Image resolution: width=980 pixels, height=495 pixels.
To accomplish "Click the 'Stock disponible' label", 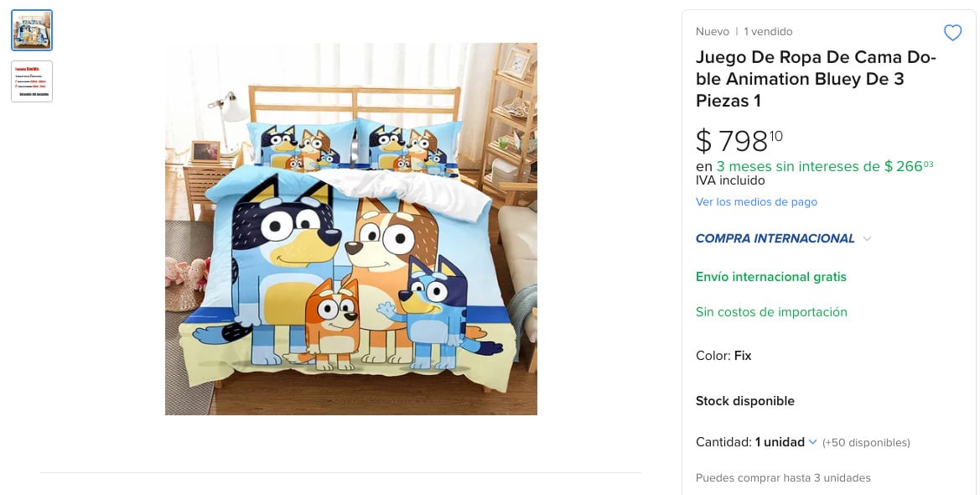I will [x=744, y=401].
